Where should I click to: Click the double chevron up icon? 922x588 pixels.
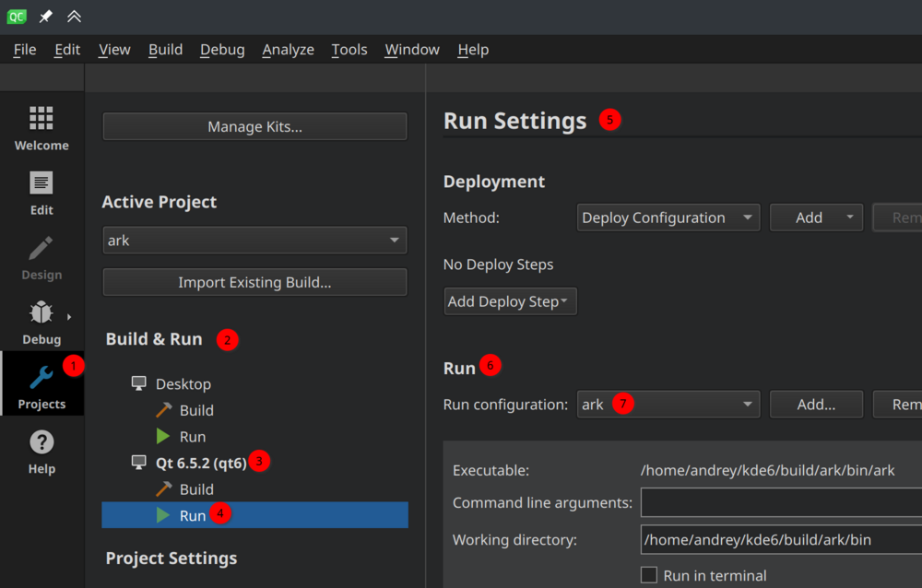pyautogui.click(x=74, y=16)
